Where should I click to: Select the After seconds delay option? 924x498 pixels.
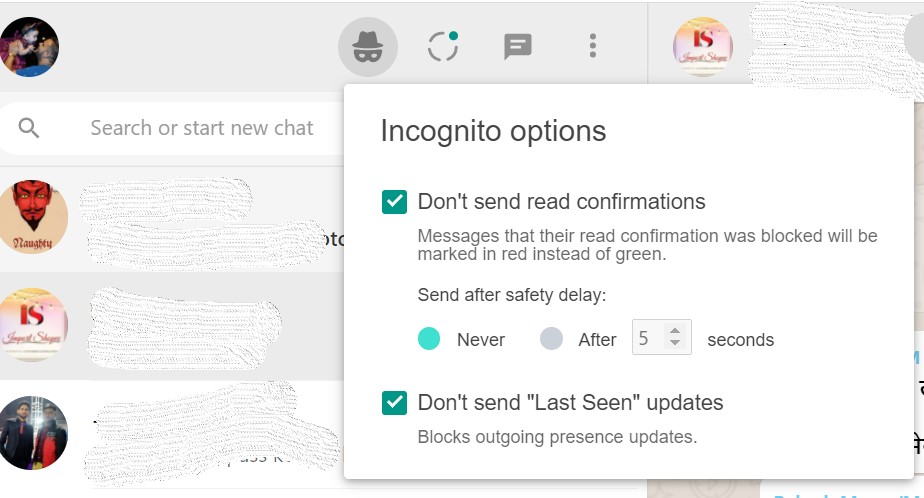(x=551, y=339)
